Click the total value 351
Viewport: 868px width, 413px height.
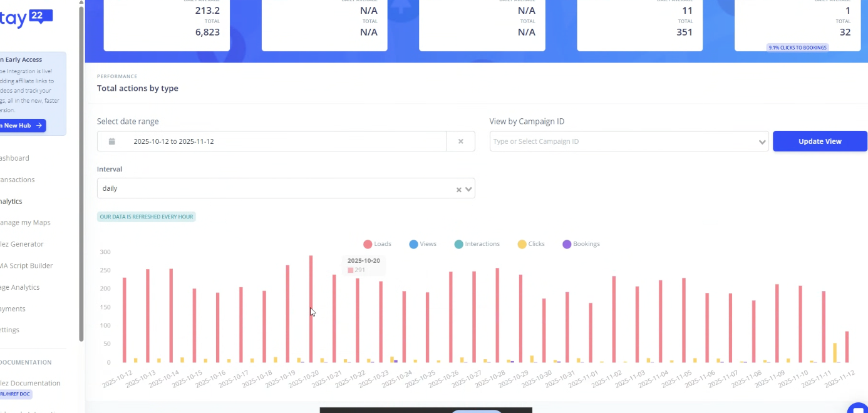point(683,32)
